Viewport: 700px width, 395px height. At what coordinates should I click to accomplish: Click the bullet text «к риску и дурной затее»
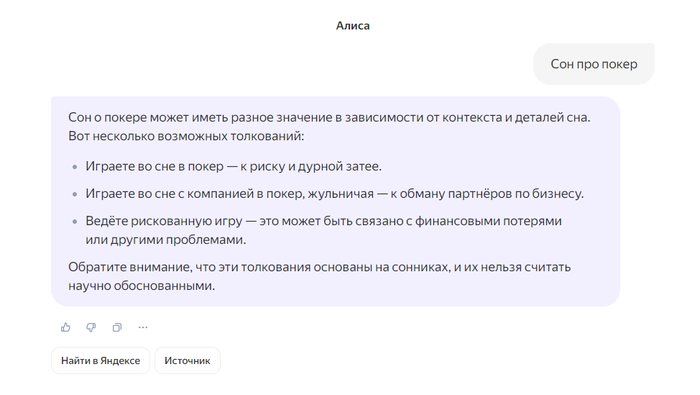[x=311, y=166]
